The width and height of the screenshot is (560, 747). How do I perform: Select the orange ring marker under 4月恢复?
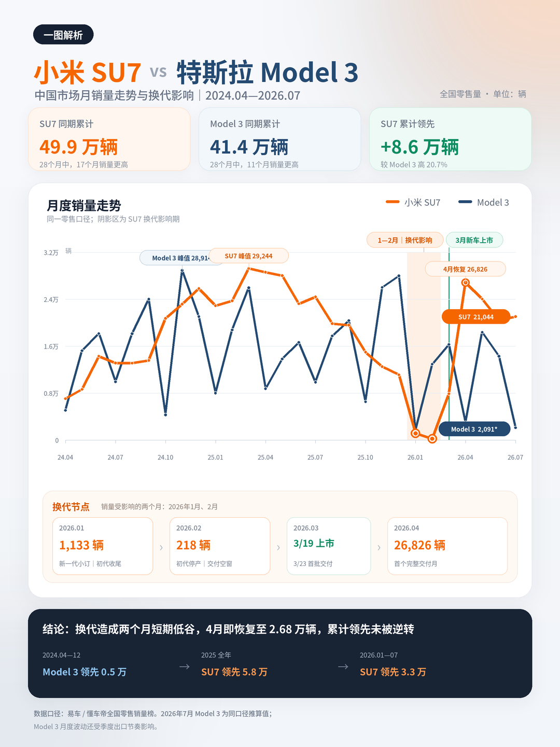[x=466, y=283]
